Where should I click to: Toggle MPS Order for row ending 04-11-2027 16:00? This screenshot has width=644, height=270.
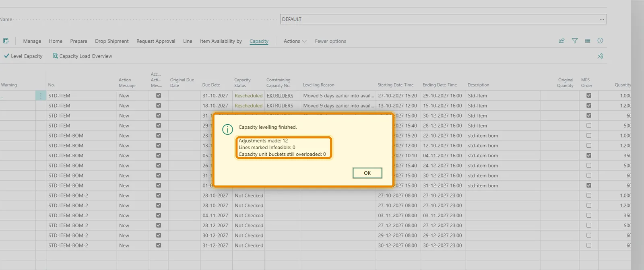pyautogui.click(x=589, y=155)
